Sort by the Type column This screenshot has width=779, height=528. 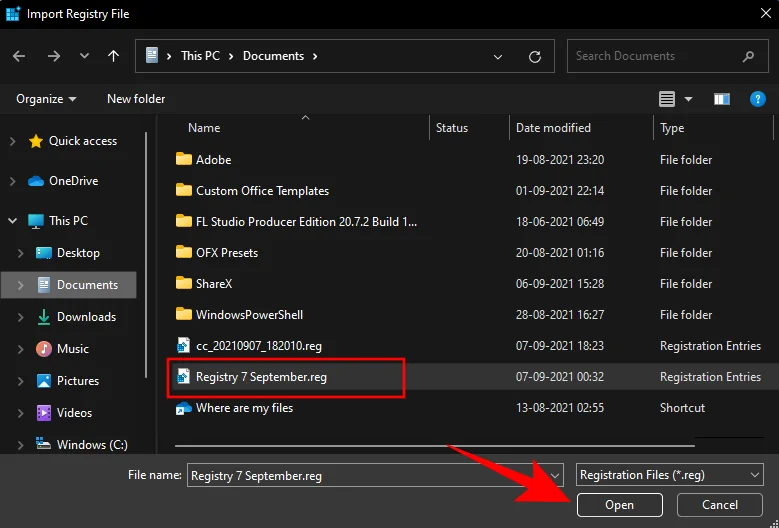click(x=672, y=128)
